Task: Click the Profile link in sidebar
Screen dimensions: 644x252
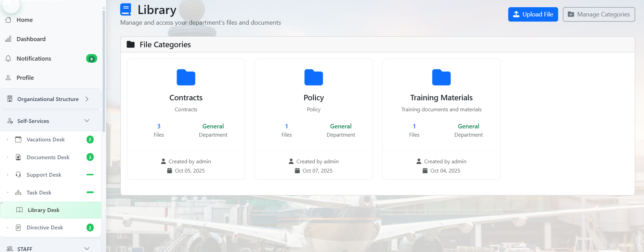Action: coord(25,78)
